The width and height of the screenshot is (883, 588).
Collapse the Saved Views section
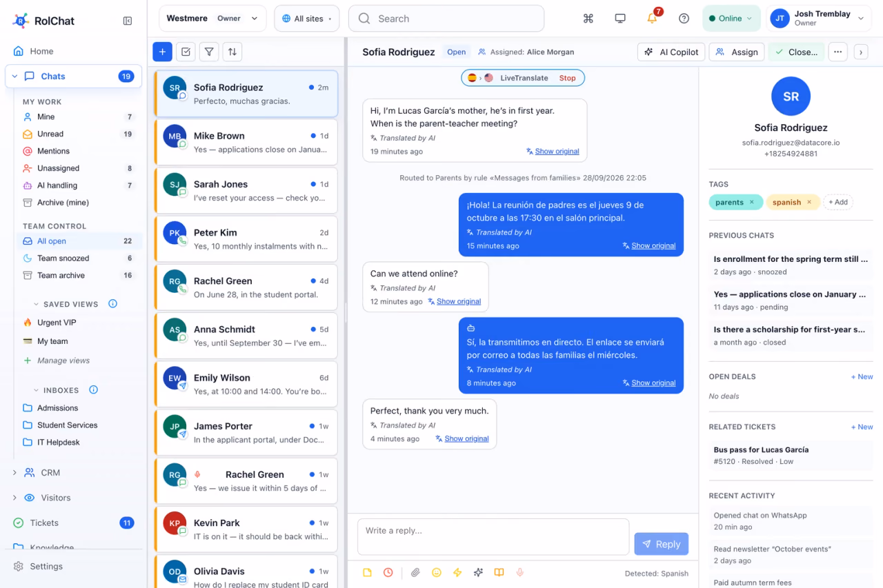click(x=37, y=304)
